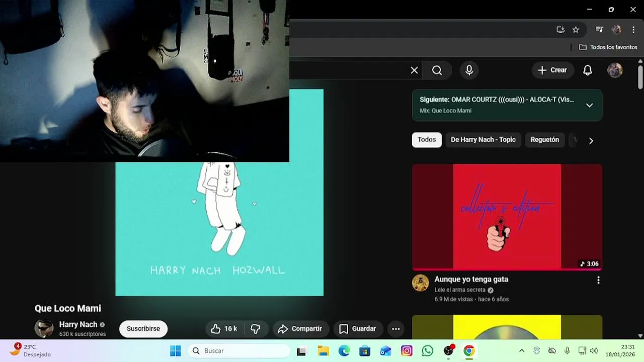Click Compartir share button
This screenshot has height=362, width=644.
(x=300, y=329)
